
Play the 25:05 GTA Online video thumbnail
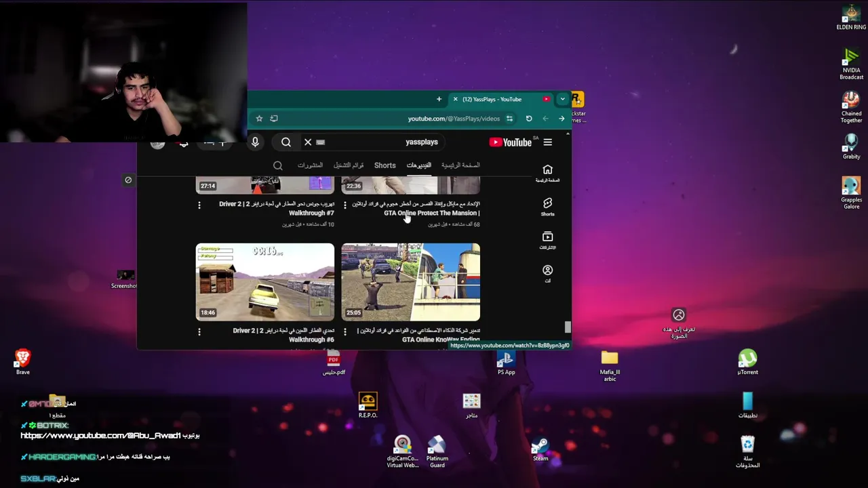[x=410, y=282]
